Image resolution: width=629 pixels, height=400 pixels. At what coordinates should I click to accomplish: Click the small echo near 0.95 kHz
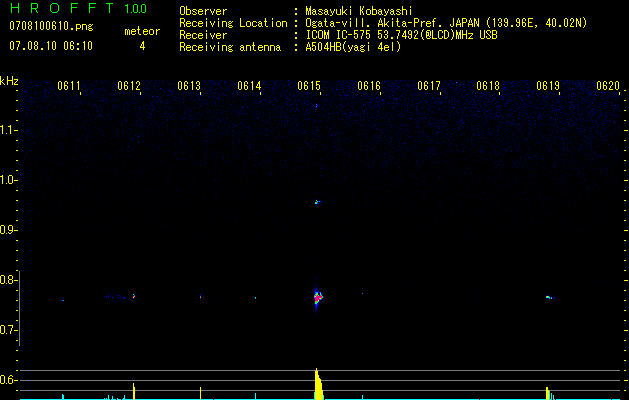[x=317, y=202]
